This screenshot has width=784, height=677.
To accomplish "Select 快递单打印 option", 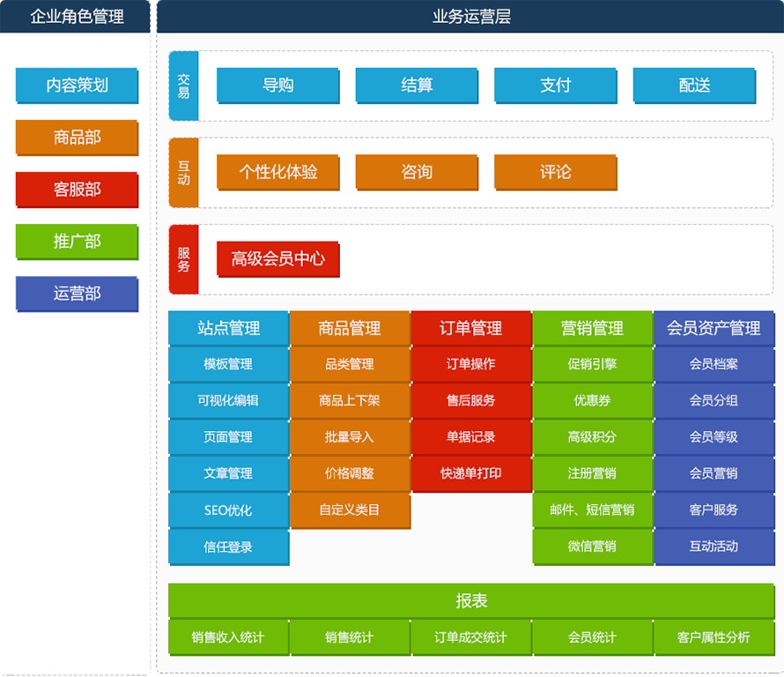I will coord(471,473).
